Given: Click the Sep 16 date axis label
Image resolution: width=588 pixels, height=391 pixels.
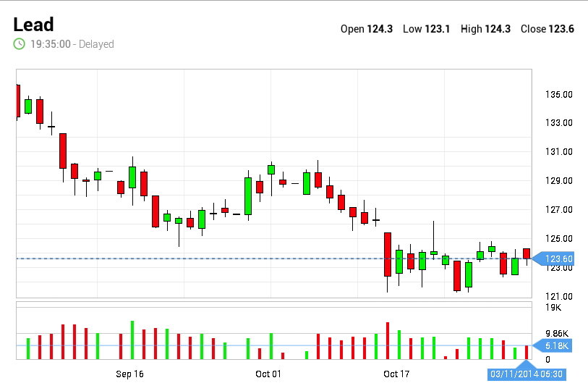Looking at the screenshot, I should 129,374.
